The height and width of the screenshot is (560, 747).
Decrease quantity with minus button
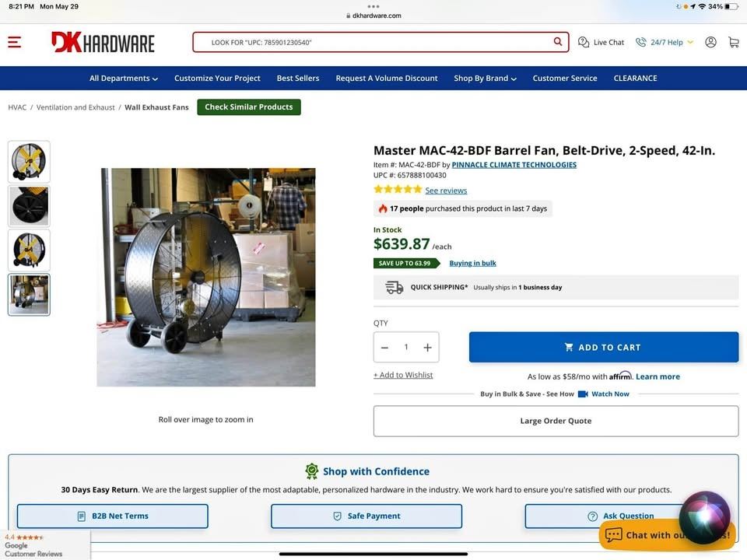[x=384, y=348]
